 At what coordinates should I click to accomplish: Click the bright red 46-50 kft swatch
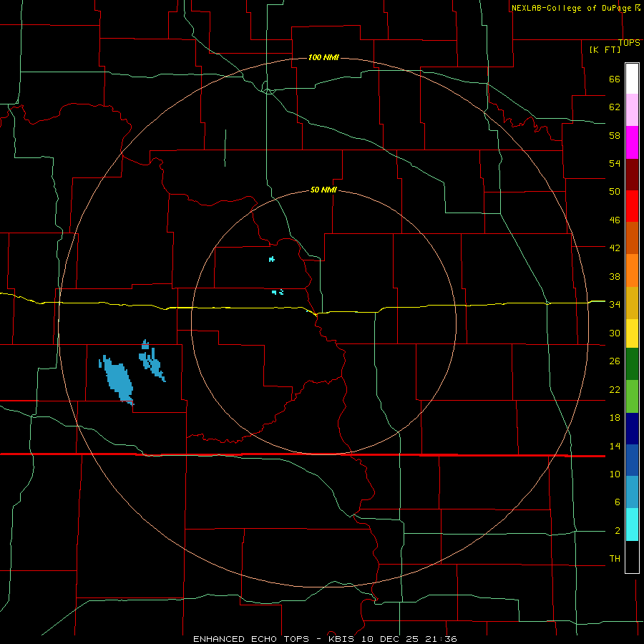click(632, 206)
